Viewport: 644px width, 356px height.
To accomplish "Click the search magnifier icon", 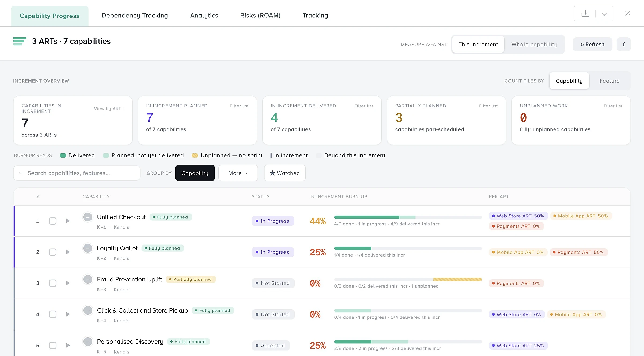I will (x=20, y=173).
